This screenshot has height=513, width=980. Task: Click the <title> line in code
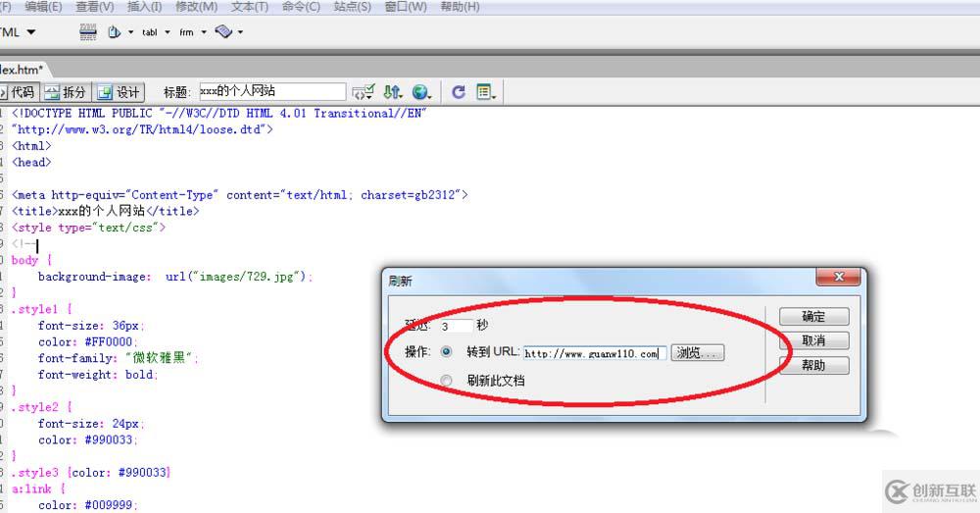[x=105, y=211]
